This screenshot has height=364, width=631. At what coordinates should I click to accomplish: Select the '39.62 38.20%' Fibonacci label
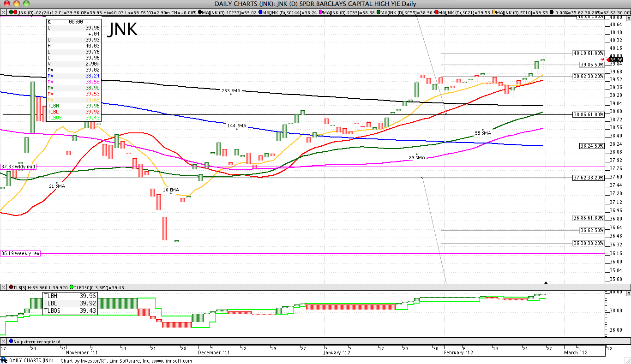coord(588,76)
